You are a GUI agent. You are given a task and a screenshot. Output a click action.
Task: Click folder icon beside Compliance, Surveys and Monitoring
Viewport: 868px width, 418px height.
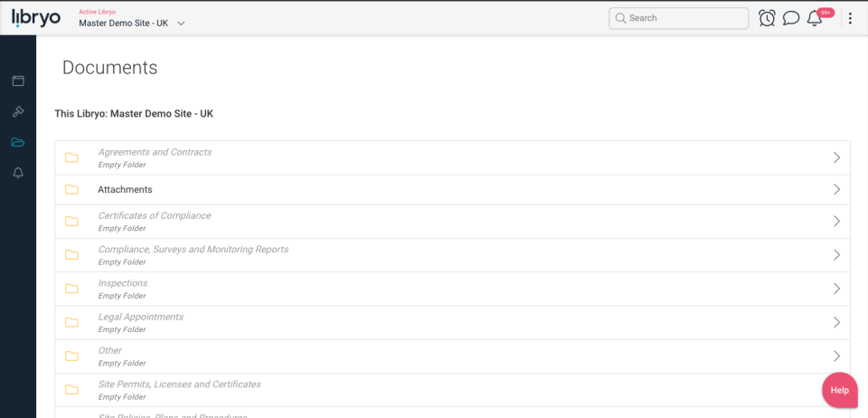(x=71, y=255)
